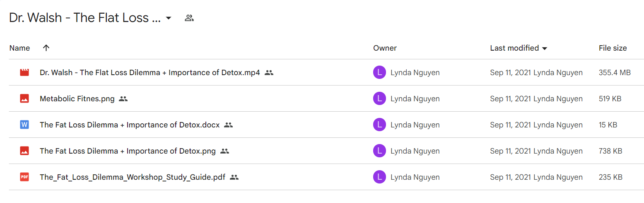This screenshot has width=644, height=203.
Task: Sort by the Name column header
Action: click(x=19, y=48)
